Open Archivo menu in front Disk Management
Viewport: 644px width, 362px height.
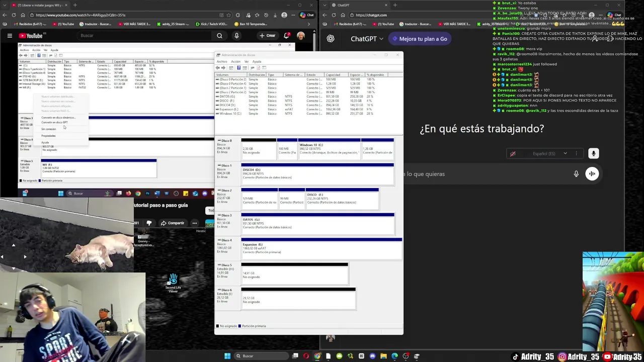click(222, 61)
